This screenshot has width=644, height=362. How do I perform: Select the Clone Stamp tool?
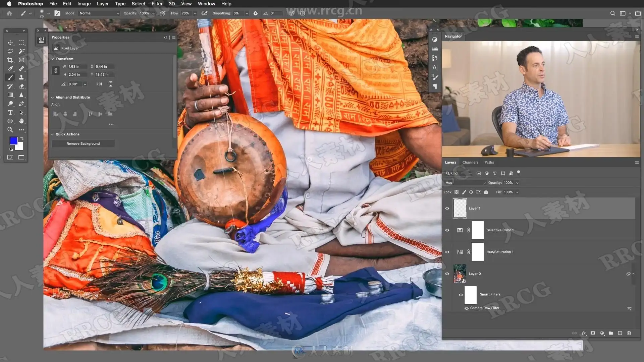[21, 77]
